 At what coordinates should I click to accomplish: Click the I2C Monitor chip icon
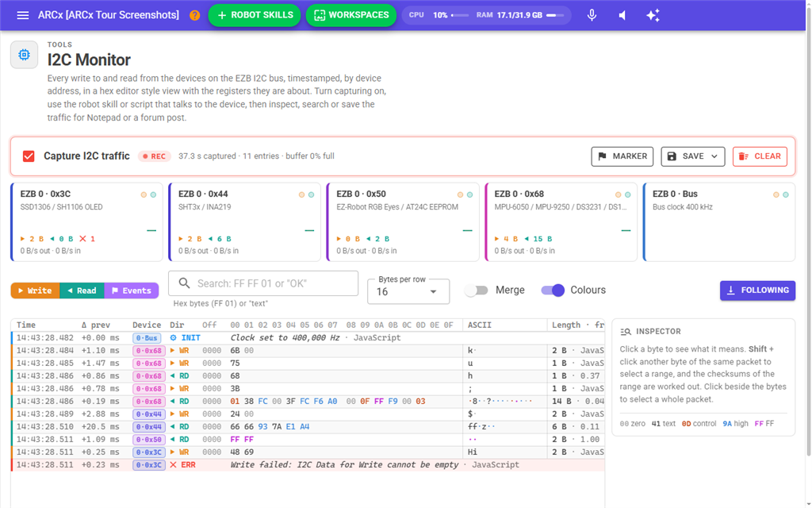[x=25, y=55]
